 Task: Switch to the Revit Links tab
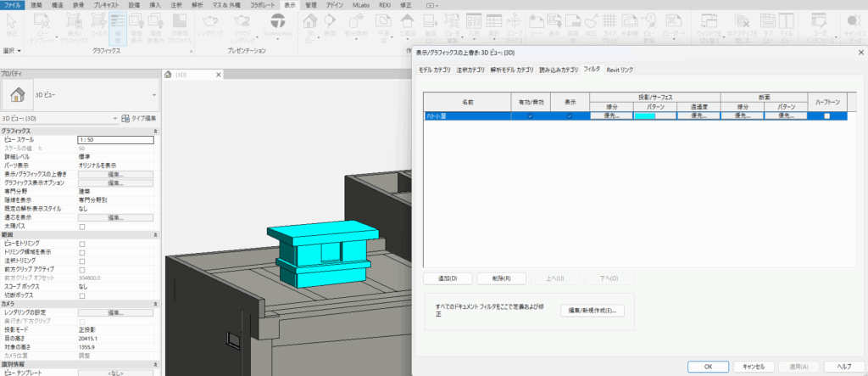620,69
